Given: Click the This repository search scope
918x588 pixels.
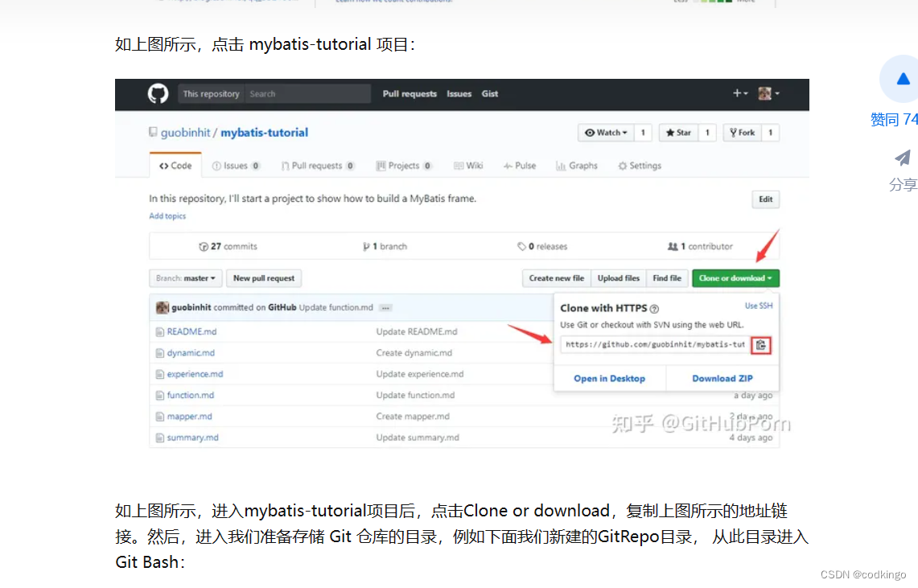Looking at the screenshot, I should pos(211,93).
